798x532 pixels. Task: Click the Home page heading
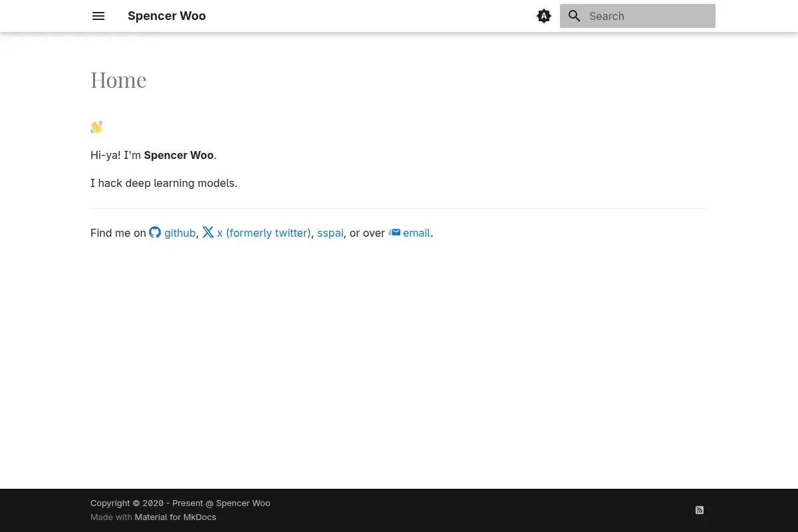coord(118,80)
